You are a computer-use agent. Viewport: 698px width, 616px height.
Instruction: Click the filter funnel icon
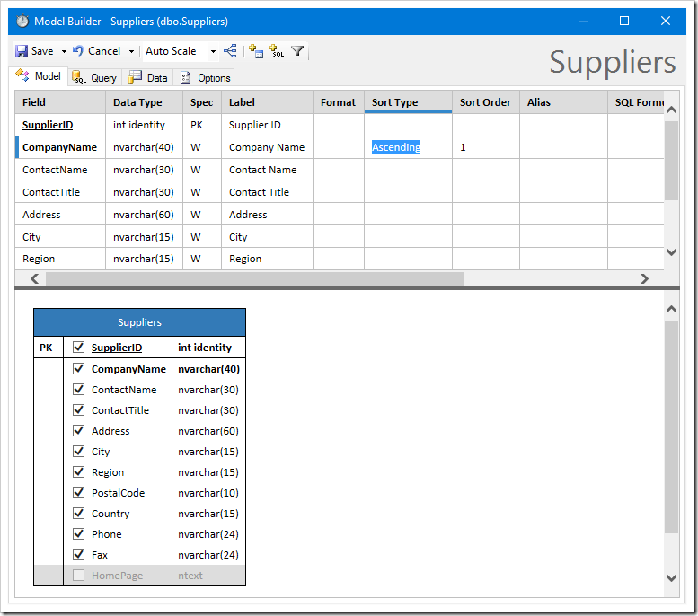pos(297,51)
